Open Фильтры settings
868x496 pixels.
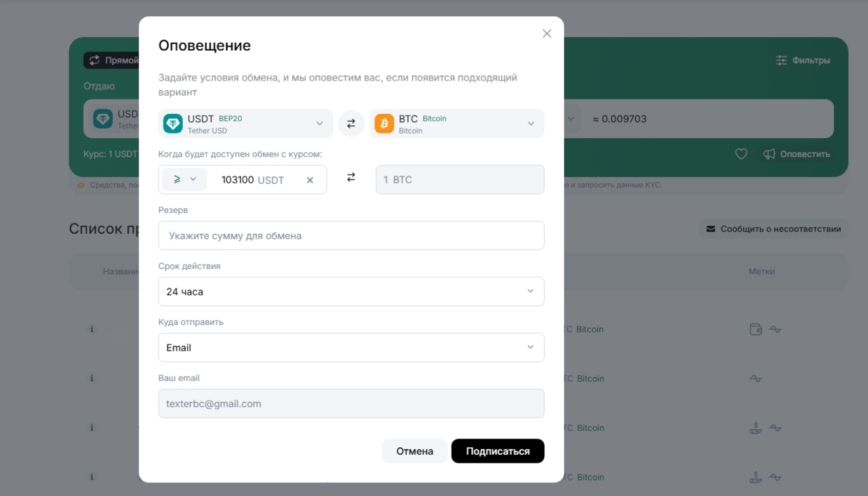[803, 60]
